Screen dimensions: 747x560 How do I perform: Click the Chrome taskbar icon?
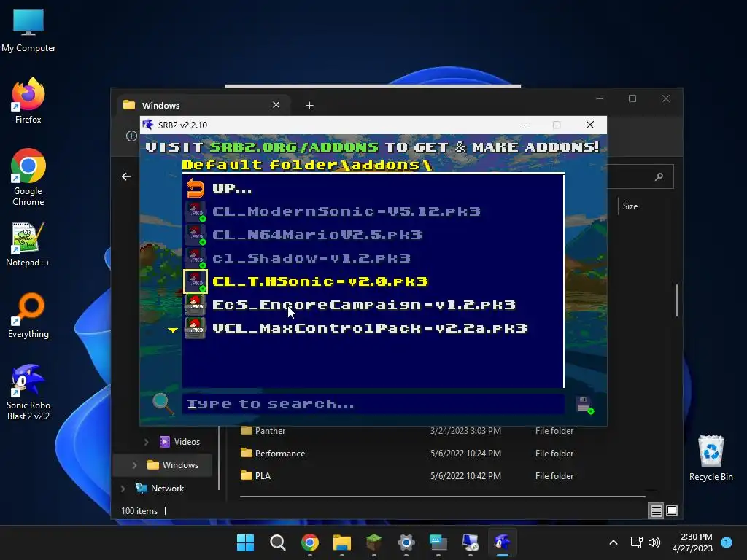click(309, 542)
